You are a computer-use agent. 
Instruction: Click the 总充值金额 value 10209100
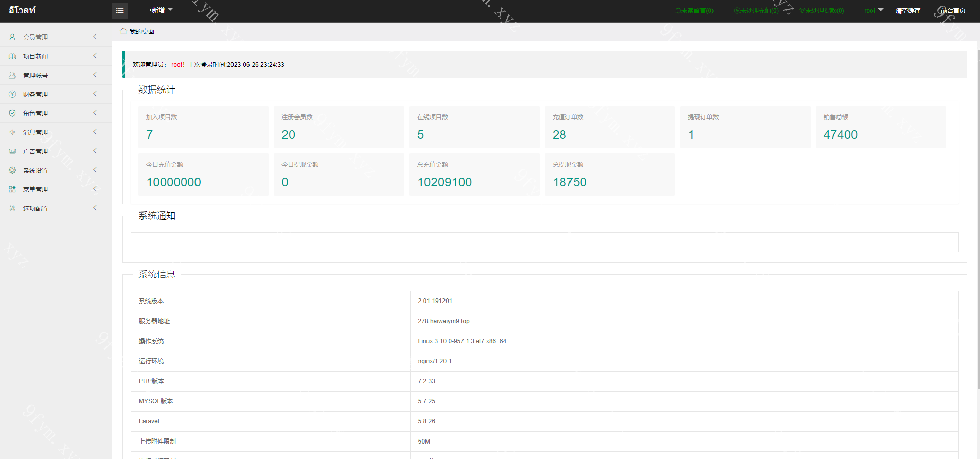[x=444, y=182]
